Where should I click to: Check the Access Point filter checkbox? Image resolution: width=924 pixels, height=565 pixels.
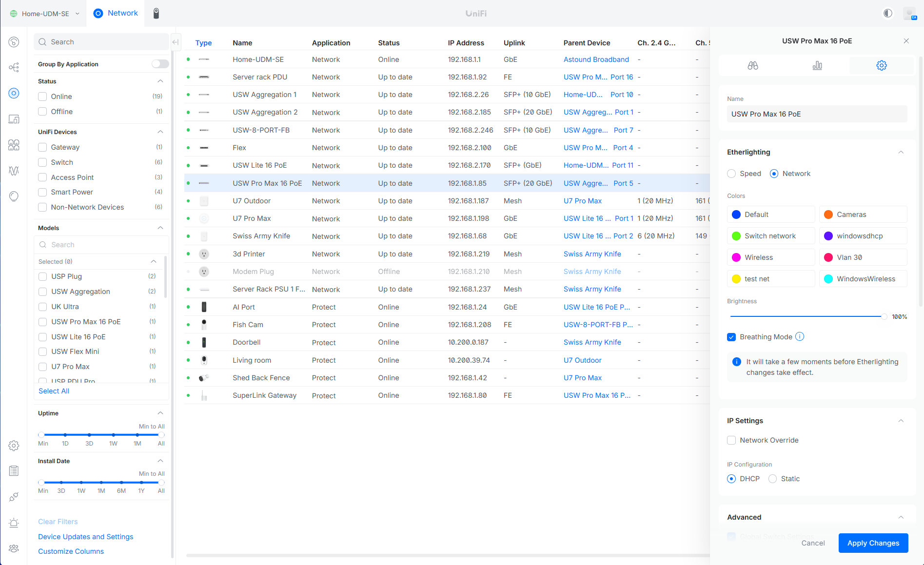[42, 177]
